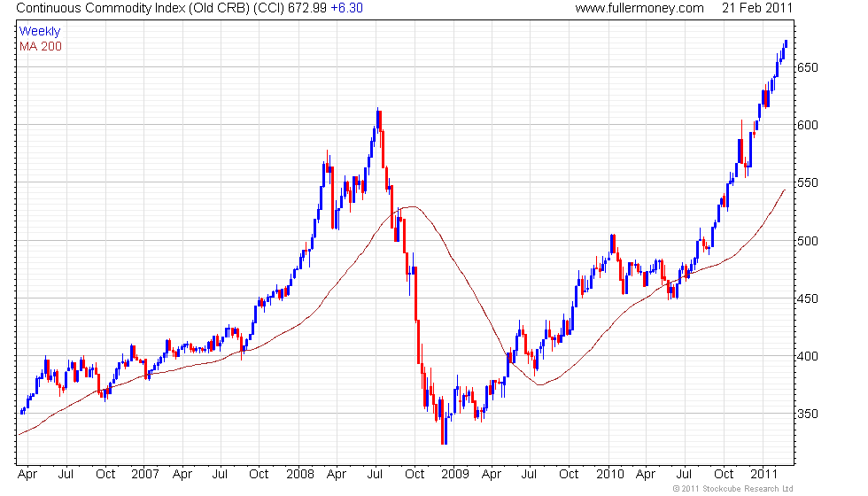Click the '2010' year label on time axis

(610, 474)
